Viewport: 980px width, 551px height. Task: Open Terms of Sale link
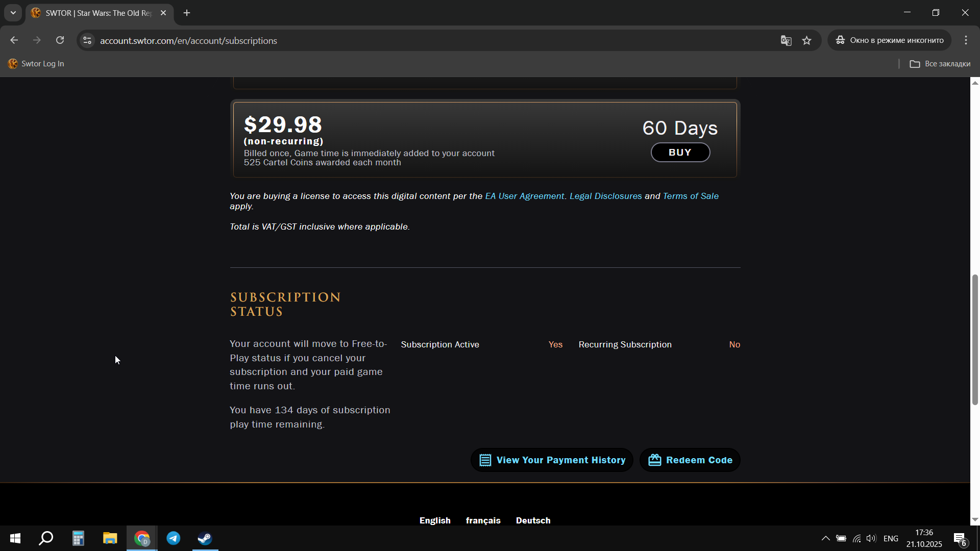(x=690, y=196)
